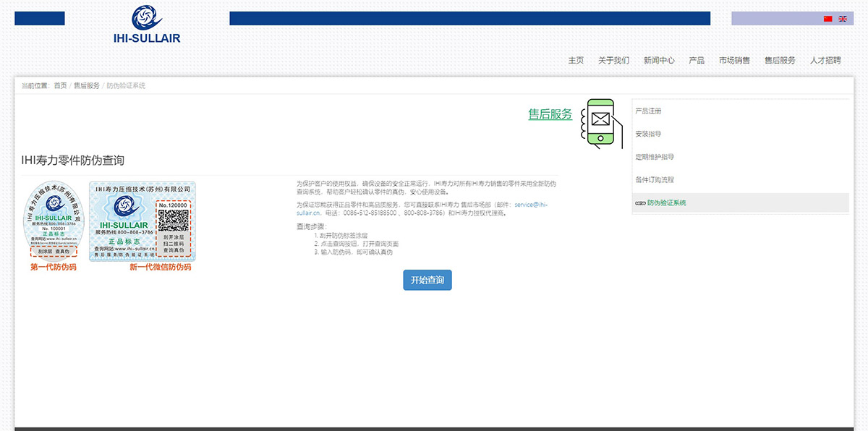Click the first-generation oval anti-counterfeit label image

point(54,221)
